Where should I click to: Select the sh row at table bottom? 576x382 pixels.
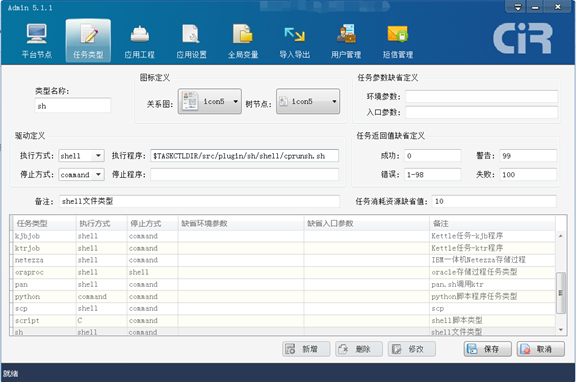tap(283, 331)
